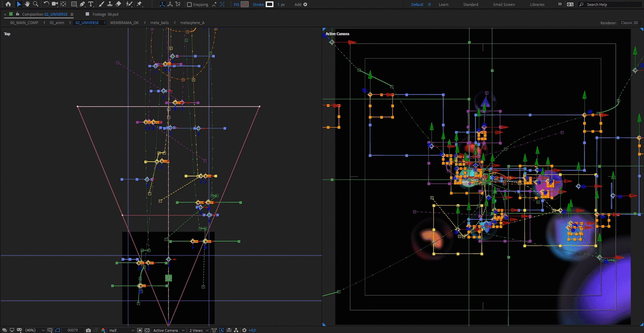Click the Stroke color swatch

point(270,4)
